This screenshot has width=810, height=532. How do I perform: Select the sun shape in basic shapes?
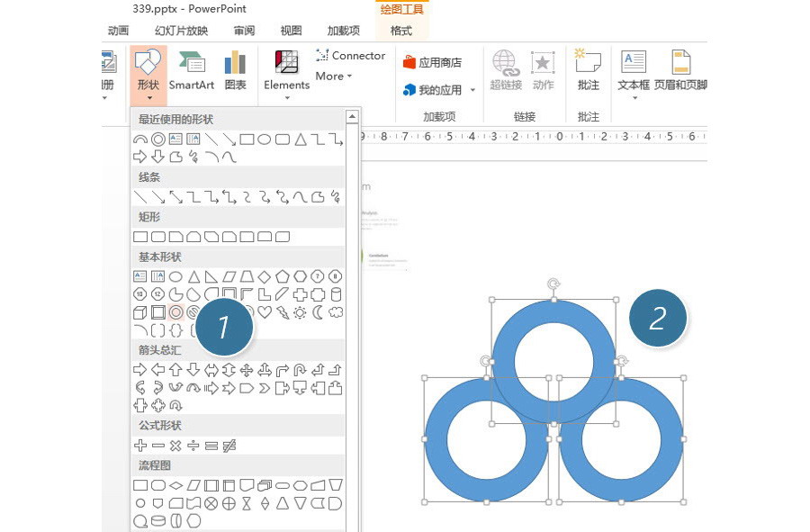(300, 312)
